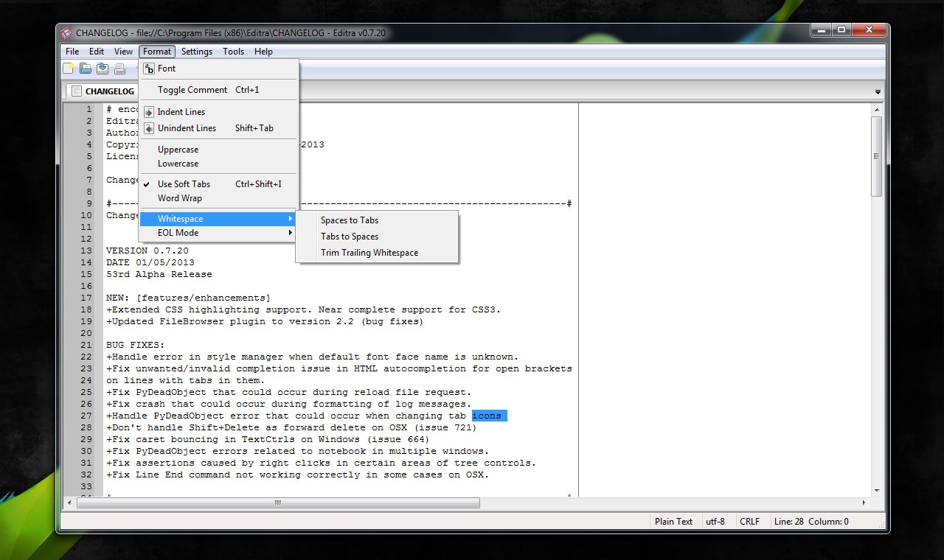This screenshot has width=944, height=560.
Task: Maximize the Editra window
Action: [x=841, y=30]
